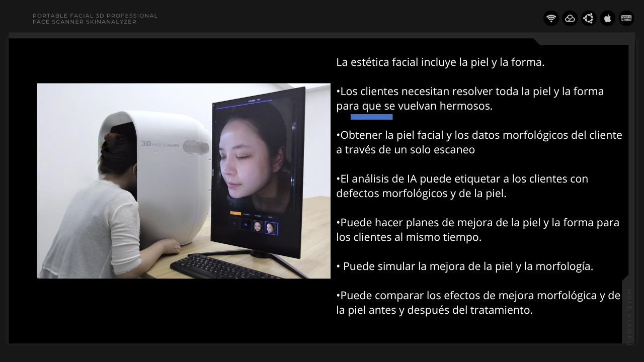
Task: Click bullet 'Puede simular la mejora de la piel'
Action: 465,266
